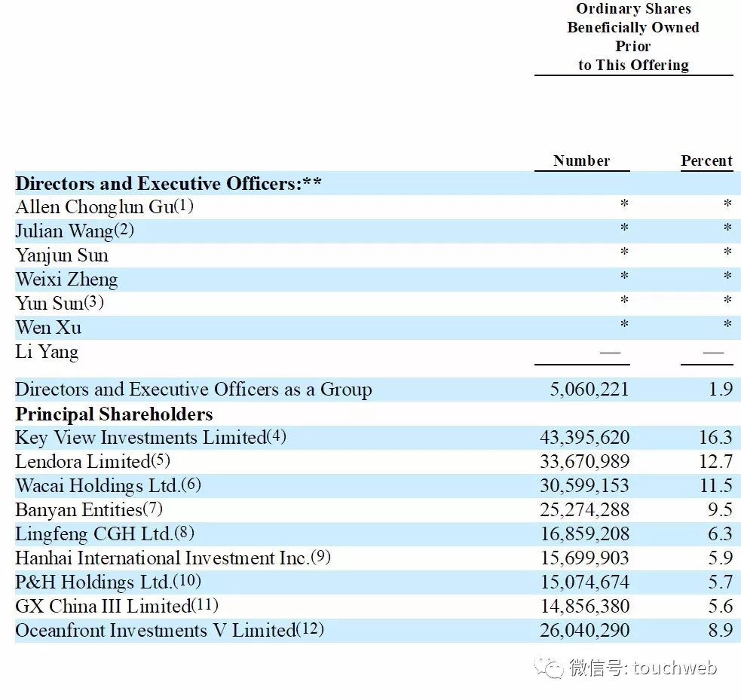The height and width of the screenshot is (700, 741).
Task: Click Wacai Holdings share count 30,599,153
Action: tap(584, 486)
